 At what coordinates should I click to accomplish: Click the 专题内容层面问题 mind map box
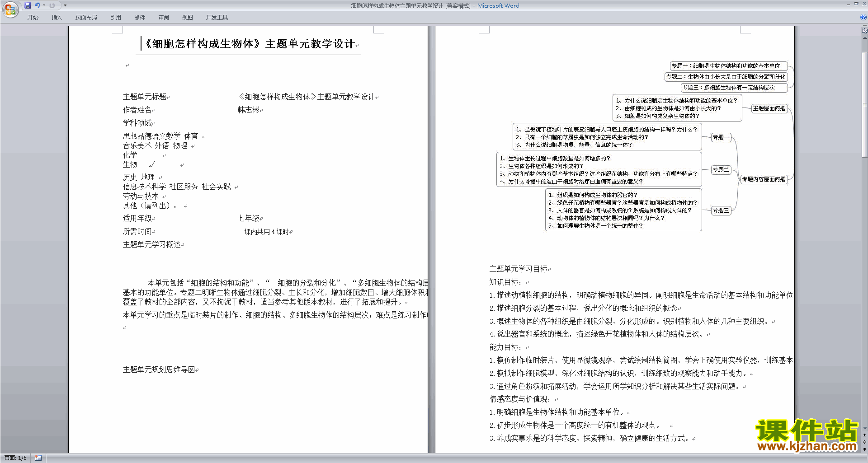(x=764, y=179)
